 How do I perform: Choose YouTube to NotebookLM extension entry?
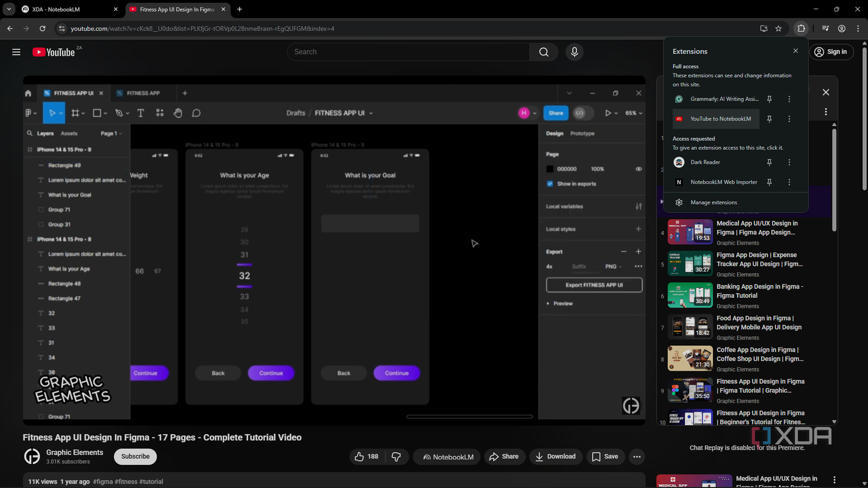716,119
